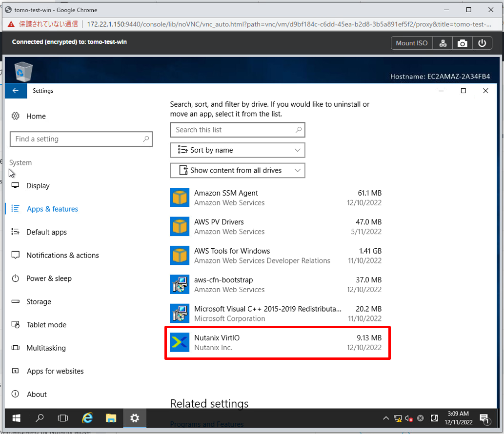Send Ctrl-Alt-Del via the network keys icon
Screen dimensions: 504x435
tap(443, 43)
